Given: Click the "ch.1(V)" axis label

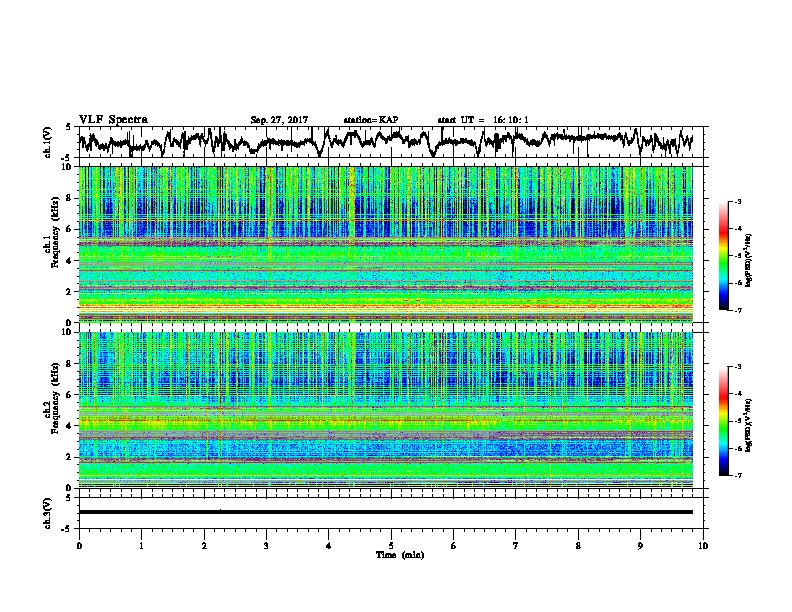Looking at the screenshot, I should pyautogui.click(x=47, y=142).
